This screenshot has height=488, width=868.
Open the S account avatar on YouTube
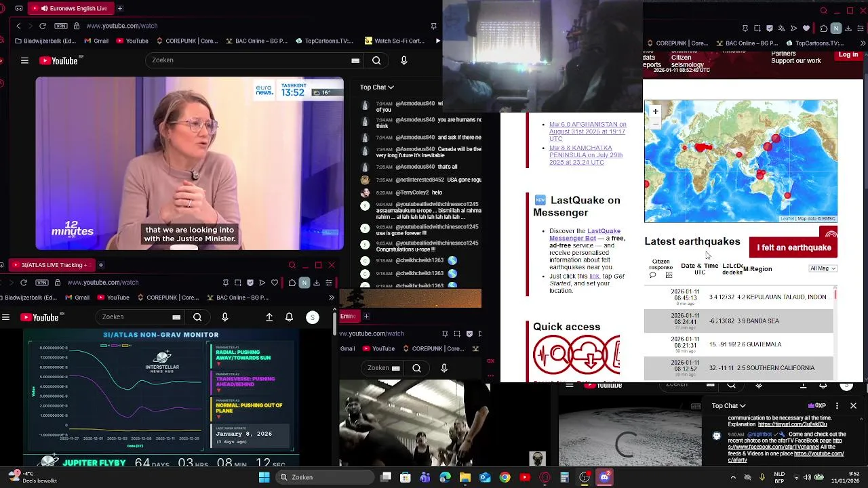(x=313, y=317)
